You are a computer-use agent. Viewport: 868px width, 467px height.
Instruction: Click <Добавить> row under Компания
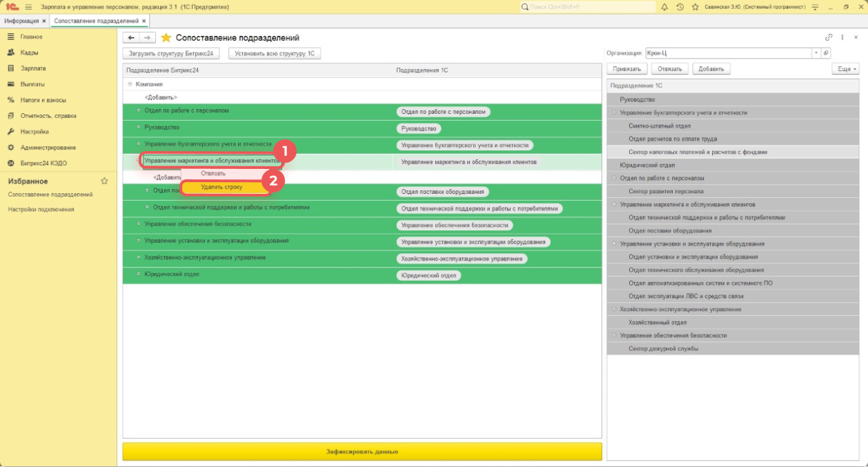click(x=362, y=97)
